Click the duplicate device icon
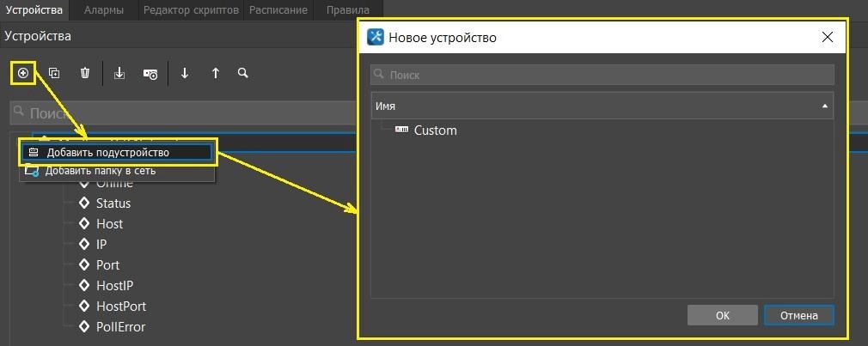868x346 pixels. [x=54, y=73]
